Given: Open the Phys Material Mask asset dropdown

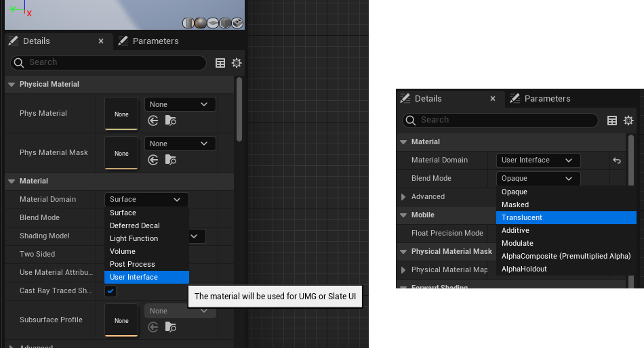Looking at the screenshot, I should click(180, 144).
